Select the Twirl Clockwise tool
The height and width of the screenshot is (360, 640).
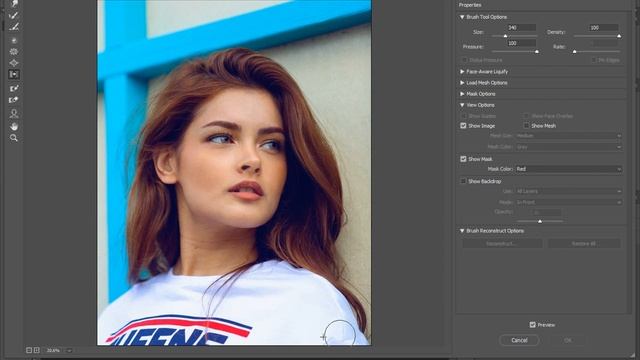click(x=13, y=40)
